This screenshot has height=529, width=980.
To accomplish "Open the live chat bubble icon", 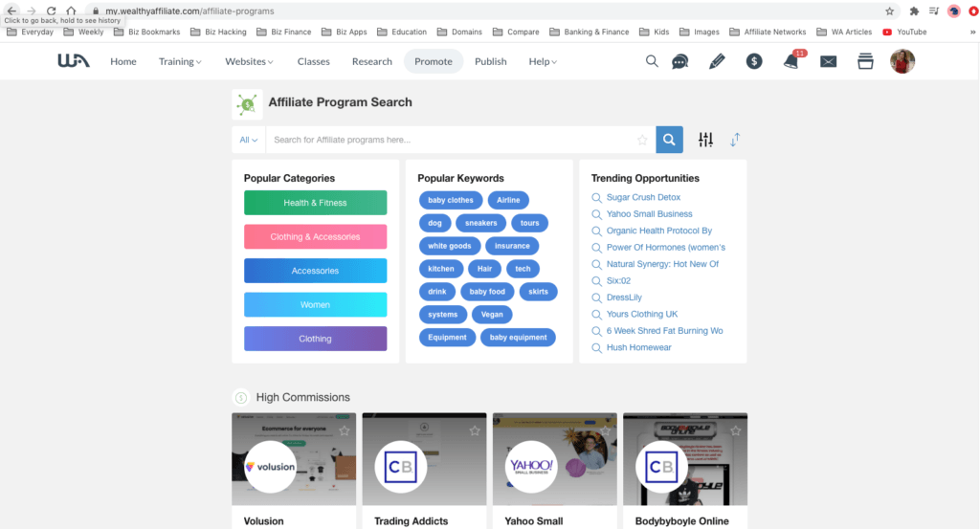I will [x=679, y=61].
